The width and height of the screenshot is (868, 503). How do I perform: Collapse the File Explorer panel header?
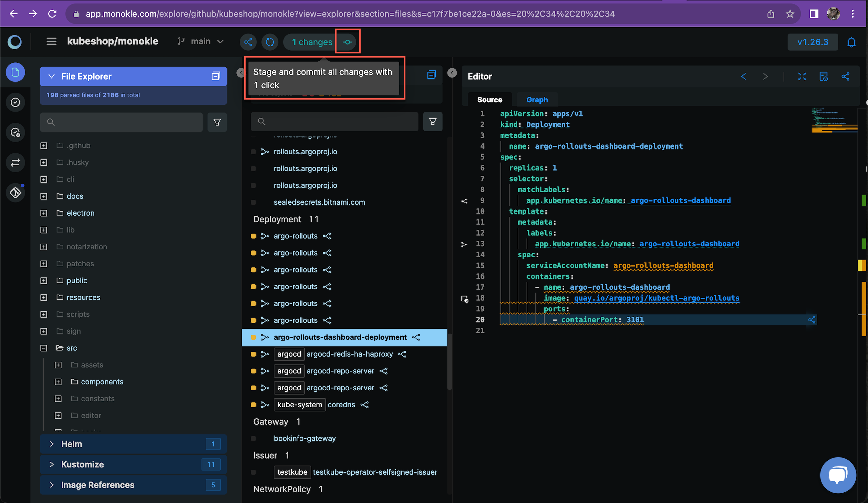[x=51, y=76]
